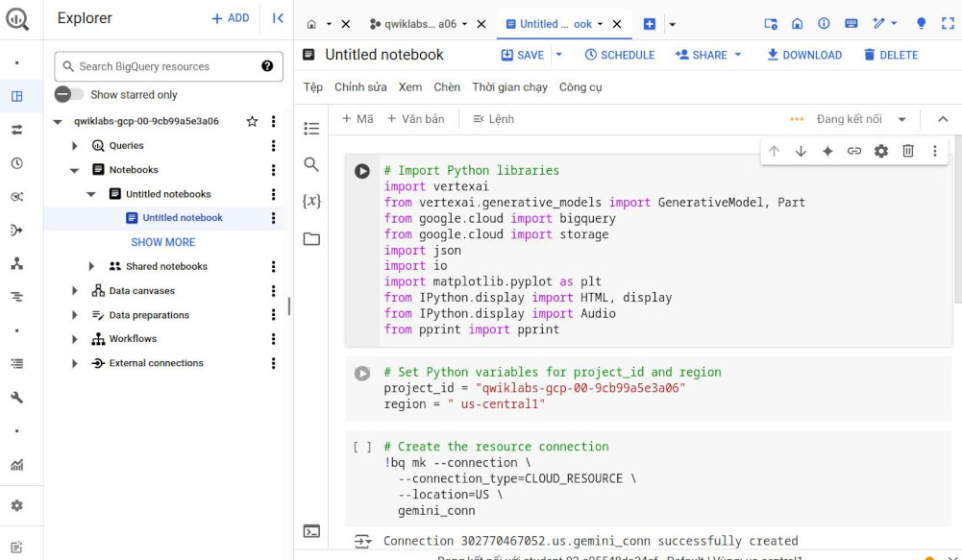Open the notebook table of contents icon
Image resolution: width=962 pixels, height=560 pixels.
(311, 128)
